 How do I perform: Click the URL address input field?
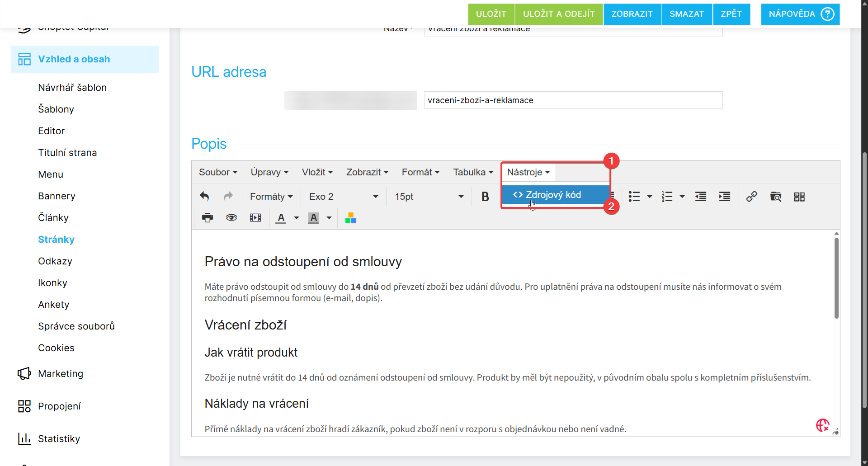coord(573,100)
